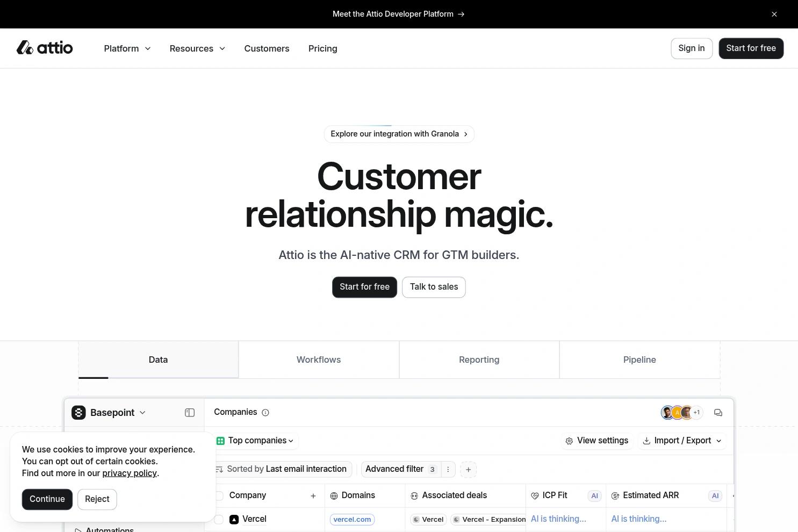798x532 pixels.
Task: Click the View settings gear icon
Action: pos(569,441)
